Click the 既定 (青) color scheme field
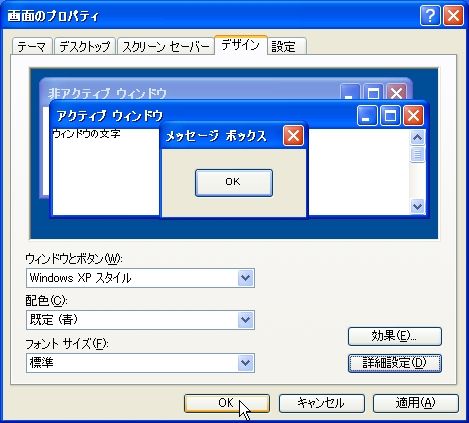This screenshot has width=469, height=423. click(140, 320)
